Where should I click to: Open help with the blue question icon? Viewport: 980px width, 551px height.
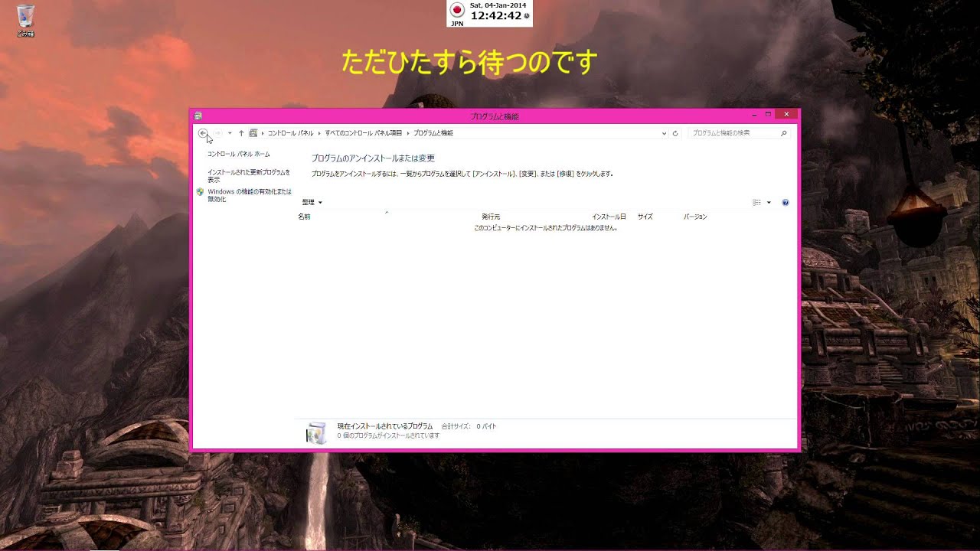tap(786, 203)
